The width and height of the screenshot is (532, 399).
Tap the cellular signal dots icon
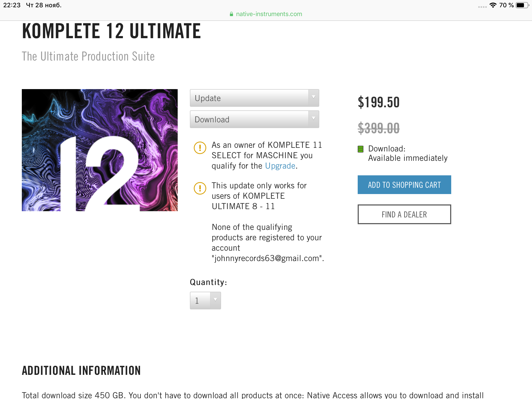click(x=482, y=7)
